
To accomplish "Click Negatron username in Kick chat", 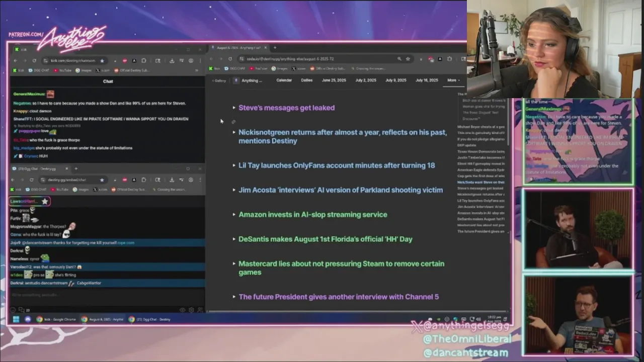I will 22,103.
